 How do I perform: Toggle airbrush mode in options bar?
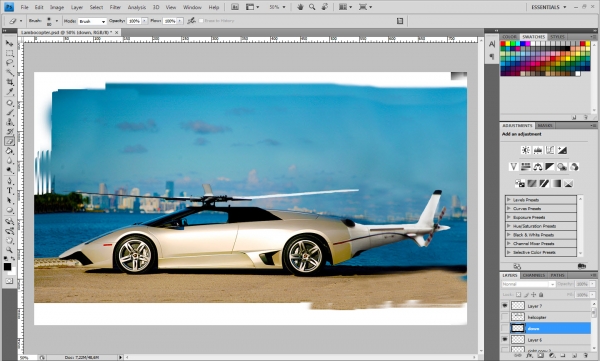(191, 21)
